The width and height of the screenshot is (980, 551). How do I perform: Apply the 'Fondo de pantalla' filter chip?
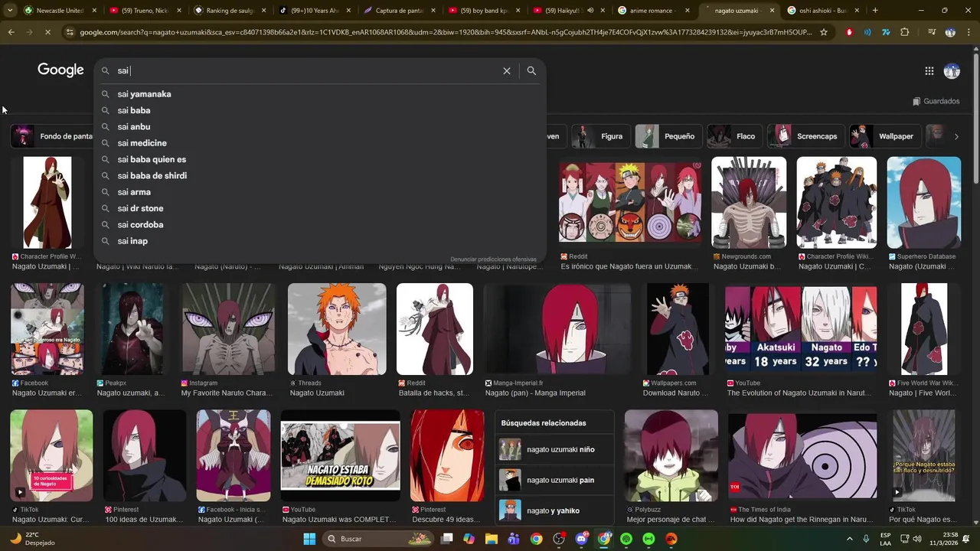tap(54, 136)
